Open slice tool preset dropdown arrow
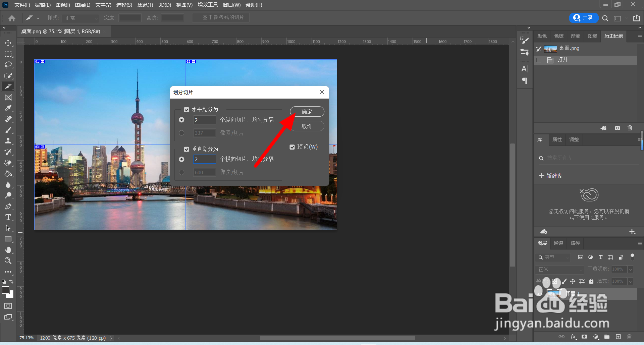 [x=38, y=18]
